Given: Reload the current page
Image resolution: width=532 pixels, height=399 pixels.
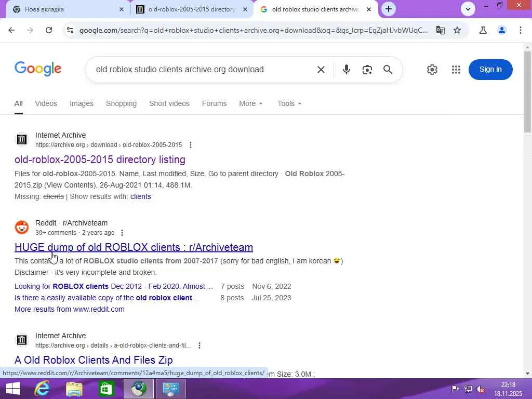Looking at the screenshot, I should [x=49, y=30].
